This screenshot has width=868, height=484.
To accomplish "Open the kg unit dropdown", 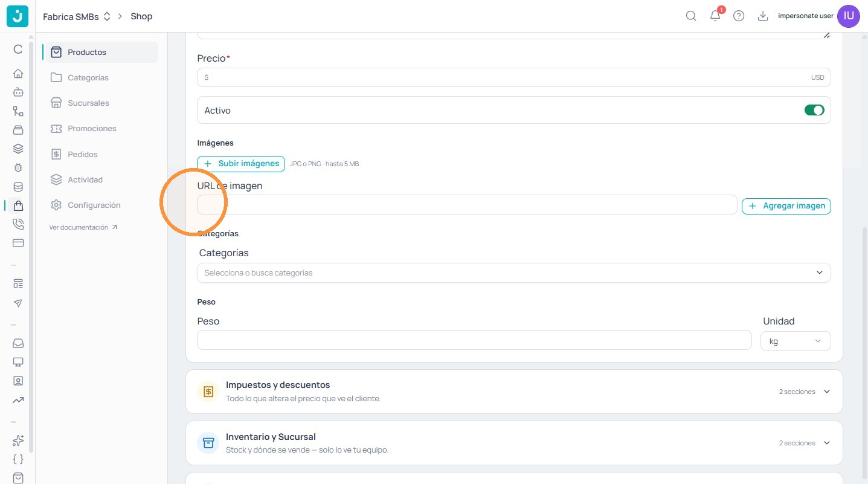I will 796,341.
